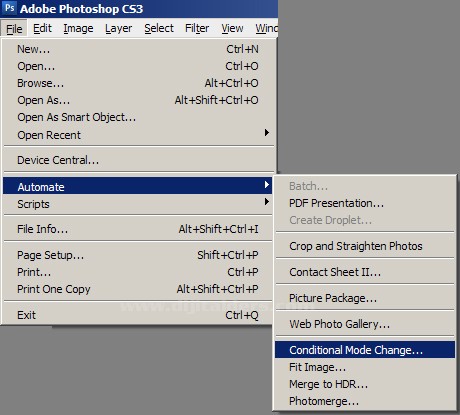Select Open As... menu entry
Viewport: 460px width, 415px height.
click(138, 100)
